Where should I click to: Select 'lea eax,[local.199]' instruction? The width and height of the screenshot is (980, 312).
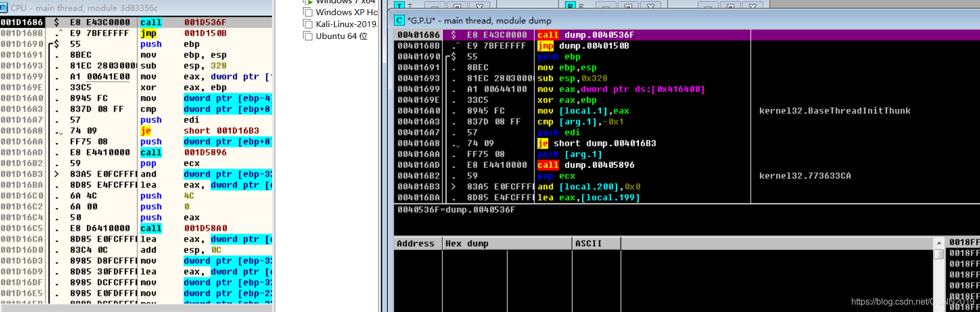coord(589,198)
